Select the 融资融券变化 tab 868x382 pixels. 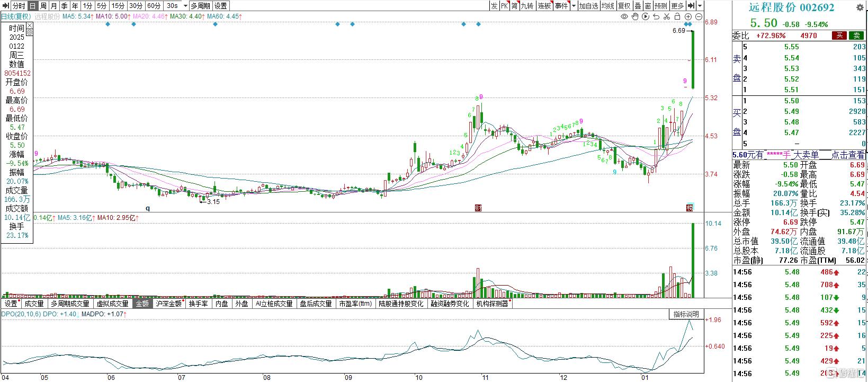450,304
